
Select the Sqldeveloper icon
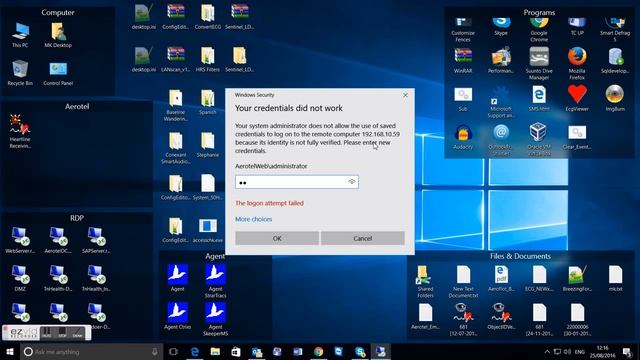615,60
